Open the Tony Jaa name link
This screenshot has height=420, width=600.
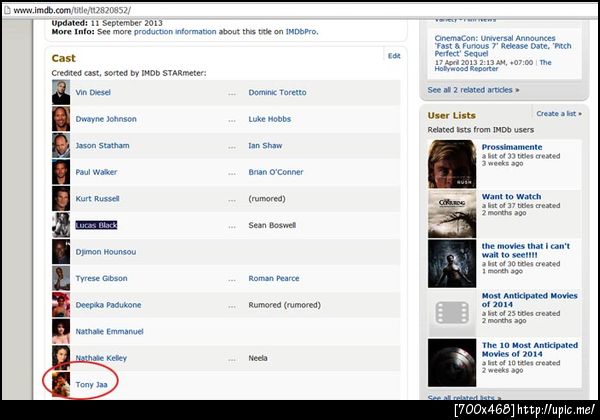[x=91, y=385]
